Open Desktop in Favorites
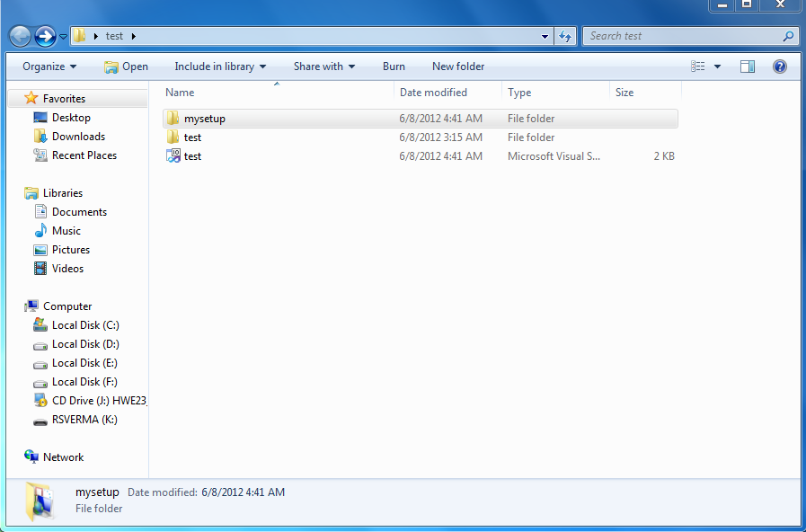 [x=71, y=118]
